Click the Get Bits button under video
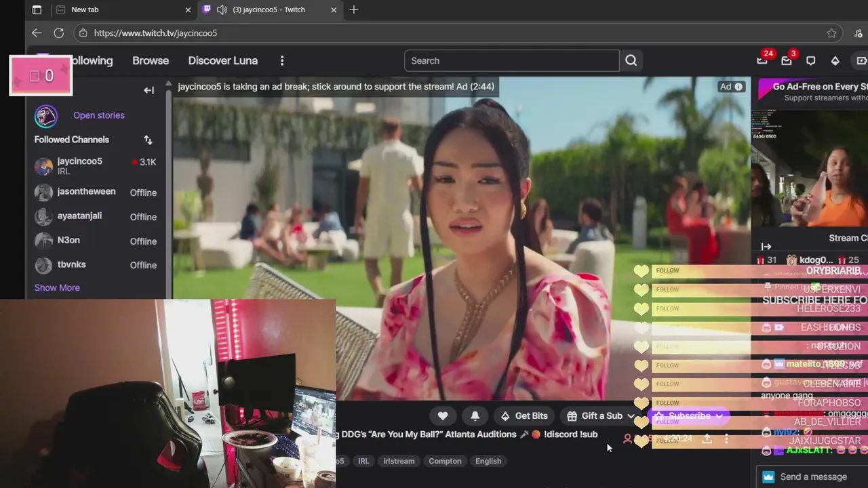 click(x=524, y=415)
